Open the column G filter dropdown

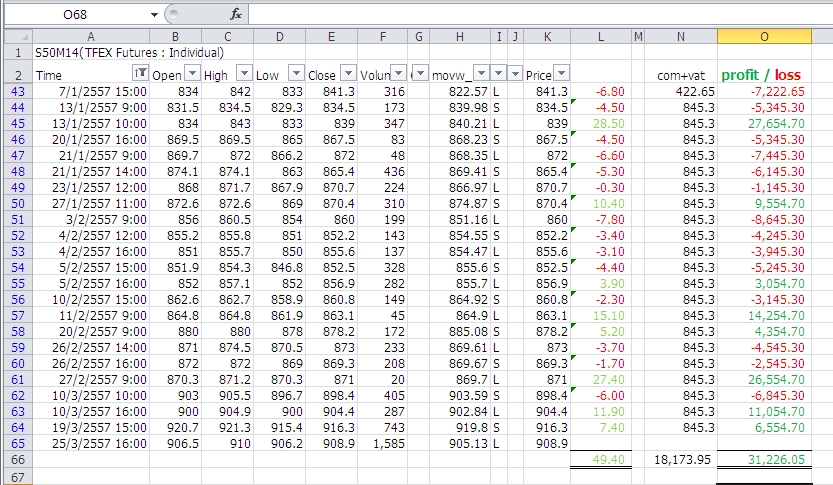[420, 73]
